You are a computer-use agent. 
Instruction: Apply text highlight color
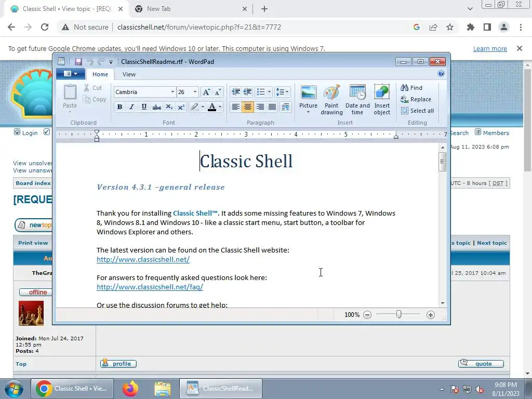pyautogui.click(x=194, y=107)
